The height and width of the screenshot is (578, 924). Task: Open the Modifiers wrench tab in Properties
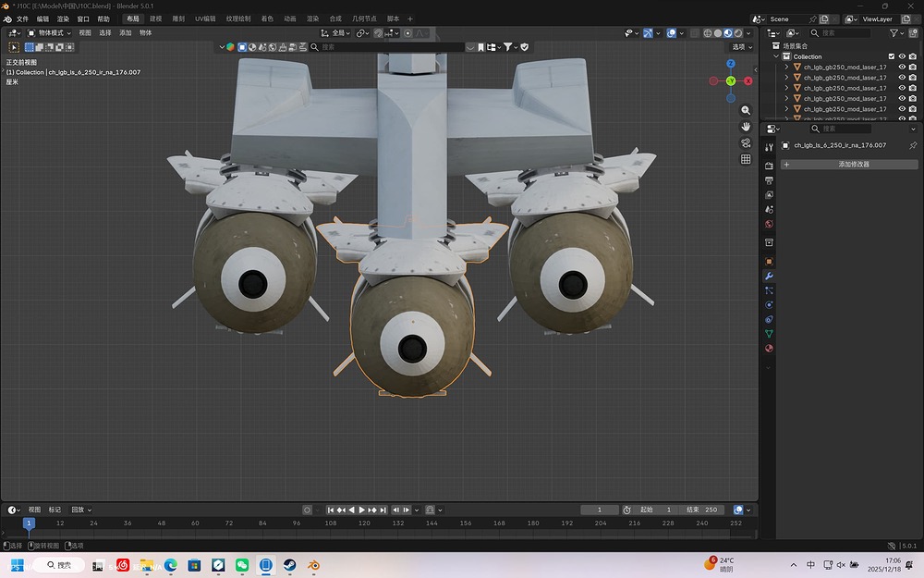pos(769,276)
